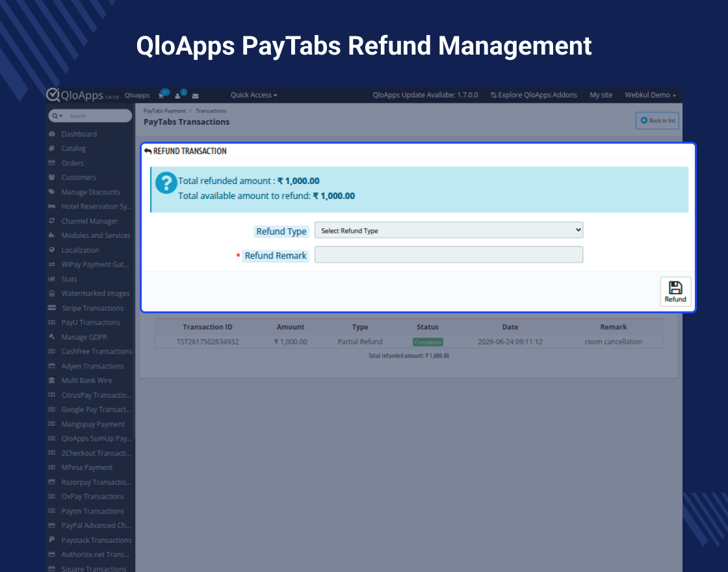The height and width of the screenshot is (572, 728).
Task: Open PayU Transactions menu item
Action: pyautogui.click(x=90, y=322)
